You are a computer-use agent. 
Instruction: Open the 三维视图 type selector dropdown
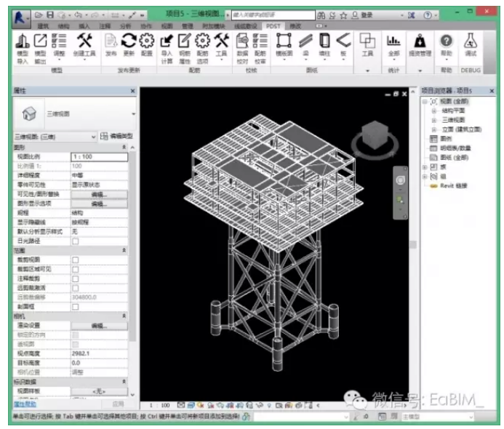pyautogui.click(x=133, y=113)
